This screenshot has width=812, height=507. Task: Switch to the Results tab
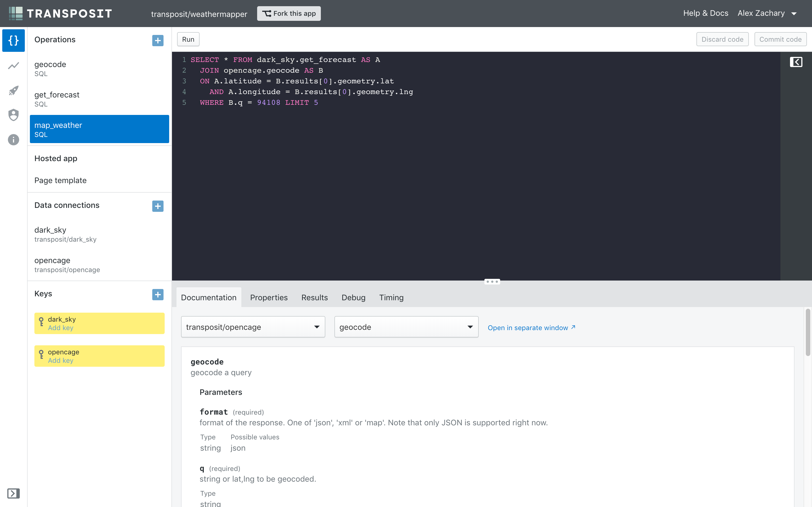(x=314, y=297)
